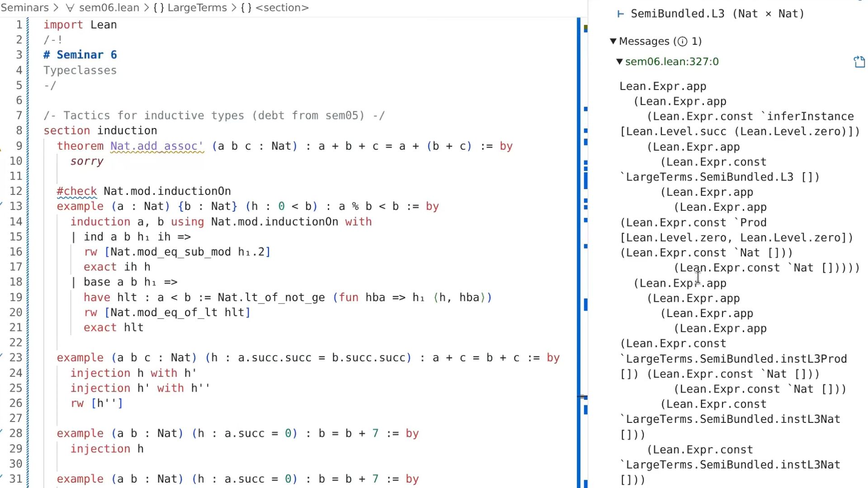Click the #check command on line 12
Screen dimensions: 868x488
click(77, 191)
